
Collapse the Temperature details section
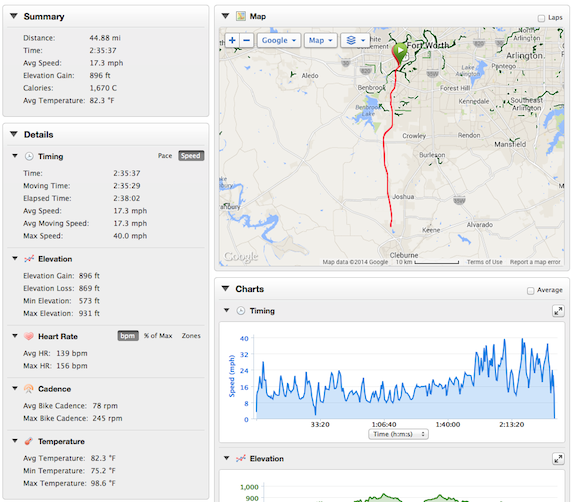tap(15, 441)
